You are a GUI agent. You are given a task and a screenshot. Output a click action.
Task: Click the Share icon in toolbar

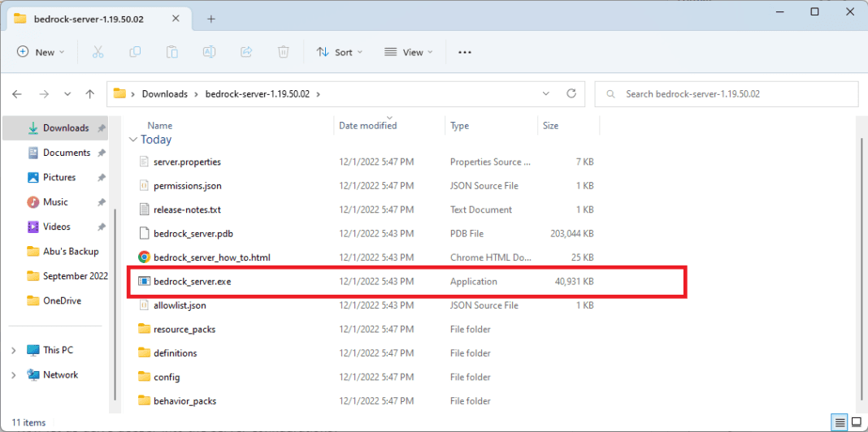pyautogui.click(x=246, y=52)
